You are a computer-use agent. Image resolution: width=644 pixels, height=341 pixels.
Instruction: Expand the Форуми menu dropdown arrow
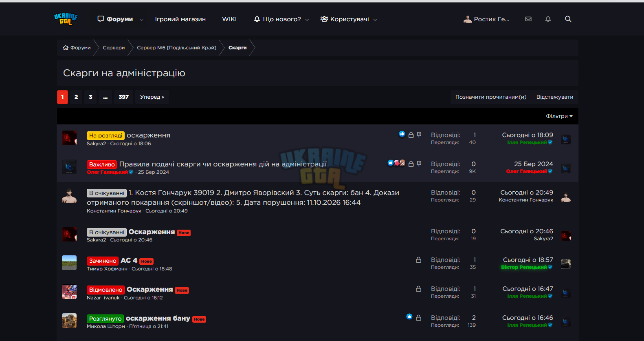141,20
